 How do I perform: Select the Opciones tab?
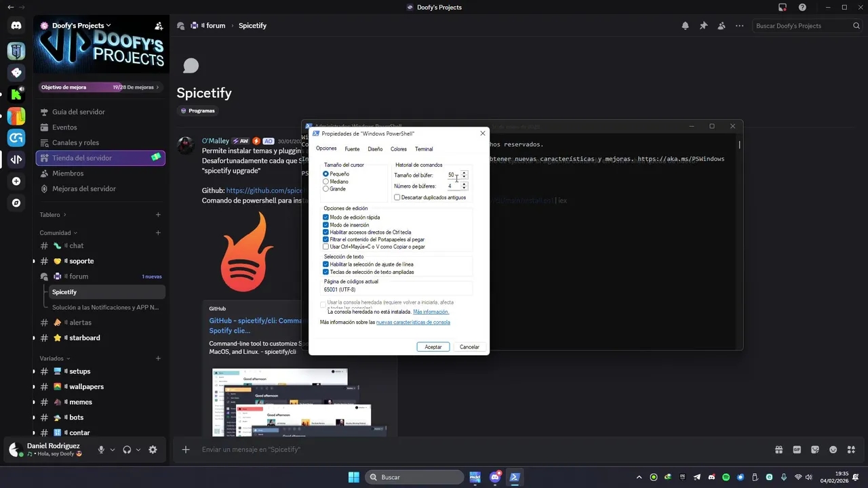click(x=326, y=148)
